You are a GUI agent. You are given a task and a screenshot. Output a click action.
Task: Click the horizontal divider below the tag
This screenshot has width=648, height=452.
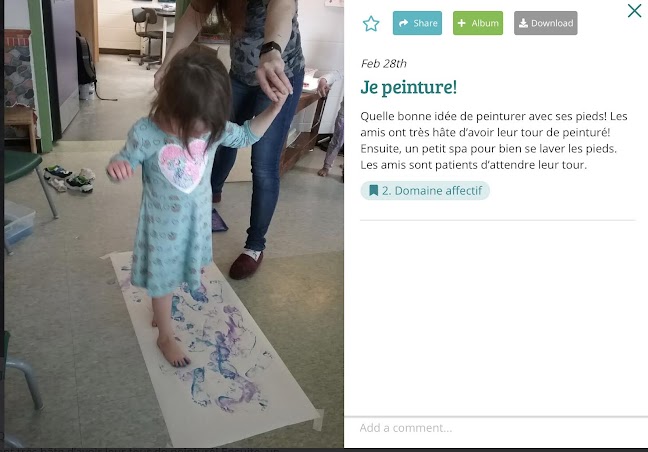coord(497,220)
